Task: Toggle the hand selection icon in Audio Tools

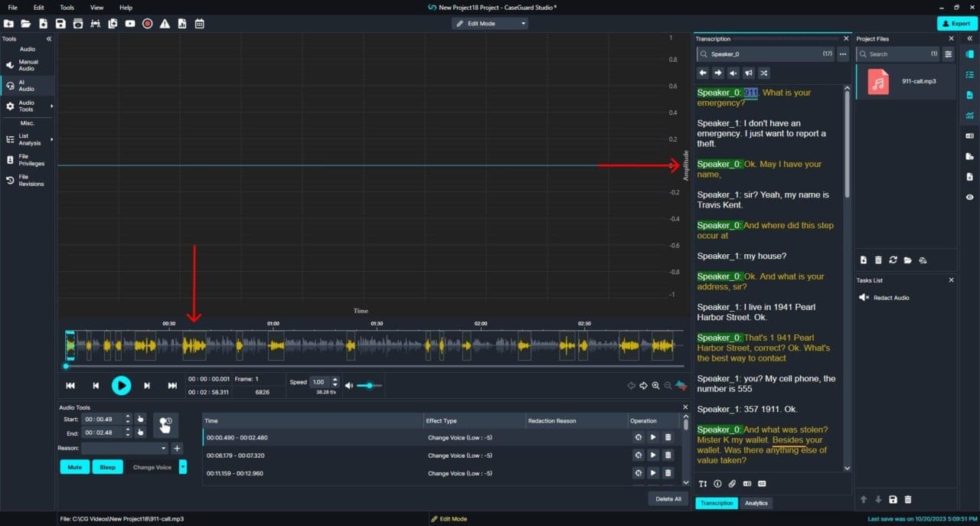Action: (165, 424)
